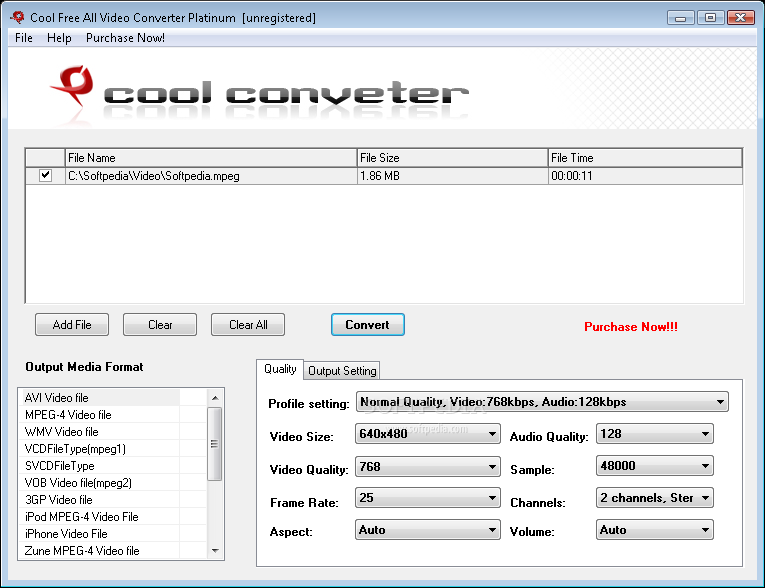Open the Channels dropdown
765x588 pixels.
(655, 498)
